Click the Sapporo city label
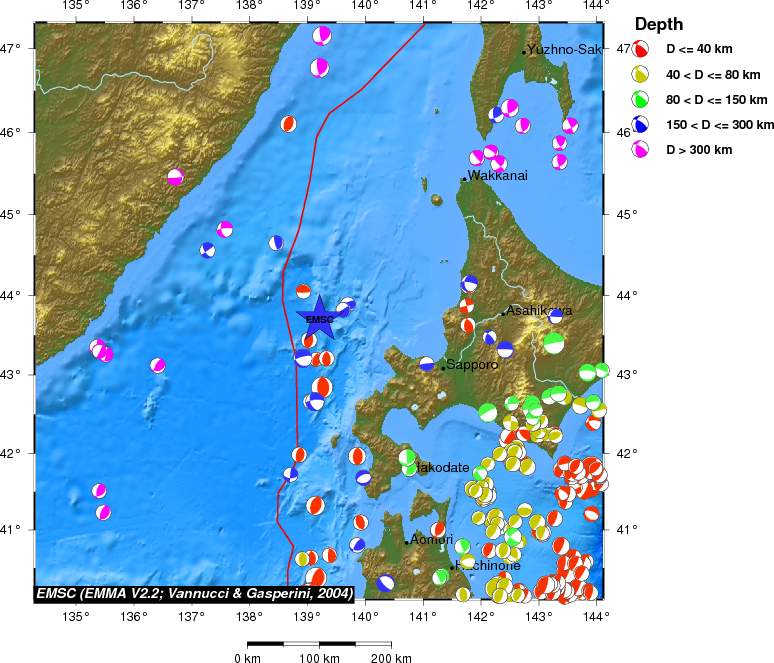The image size is (774, 663). (472, 366)
